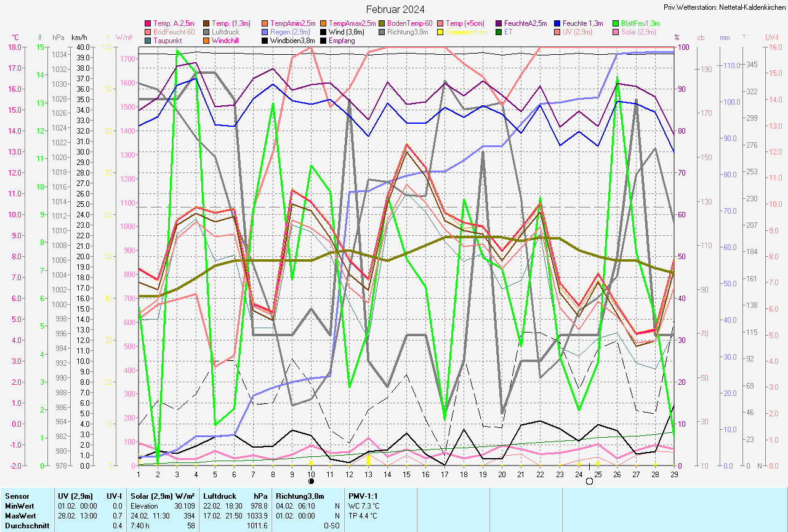Click the teal Taupunkt legend square
The height and width of the screenshot is (532, 788).
148,41
